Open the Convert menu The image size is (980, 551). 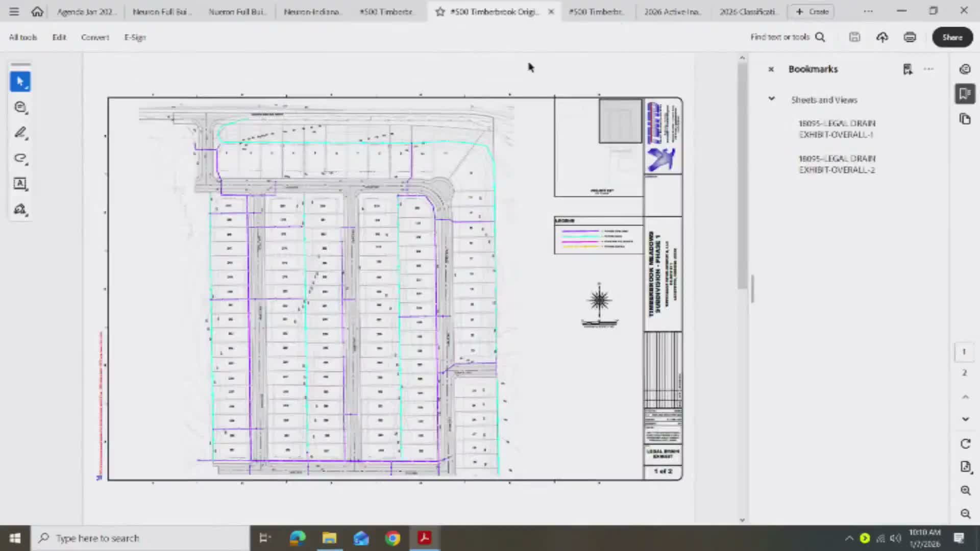95,37
